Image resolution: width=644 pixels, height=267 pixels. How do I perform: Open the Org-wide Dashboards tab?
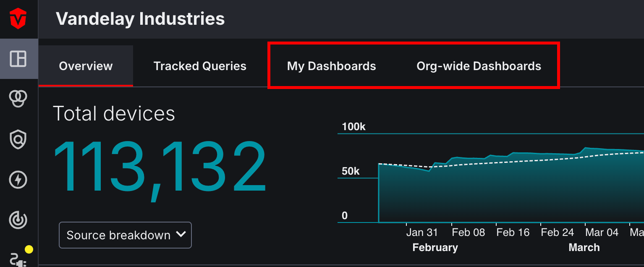[479, 66]
